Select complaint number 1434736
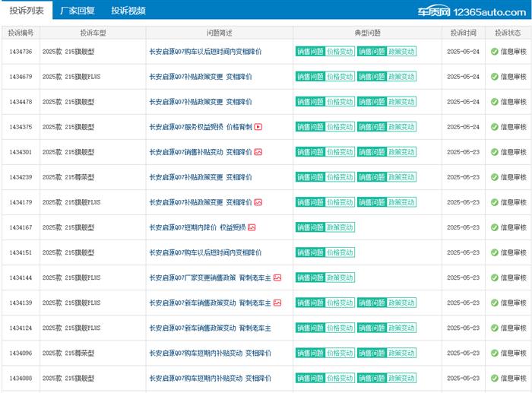This screenshot has height=393, width=532. (x=21, y=52)
